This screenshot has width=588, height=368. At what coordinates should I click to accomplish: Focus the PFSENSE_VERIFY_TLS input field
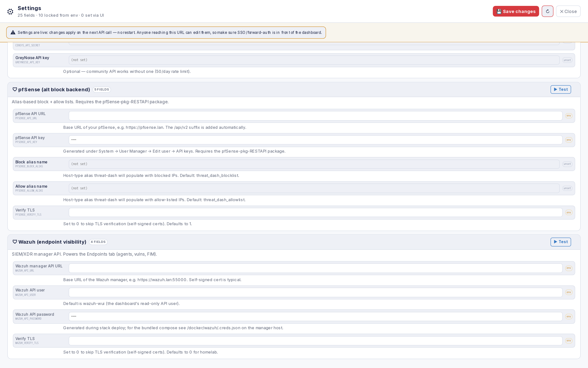pos(316,212)
